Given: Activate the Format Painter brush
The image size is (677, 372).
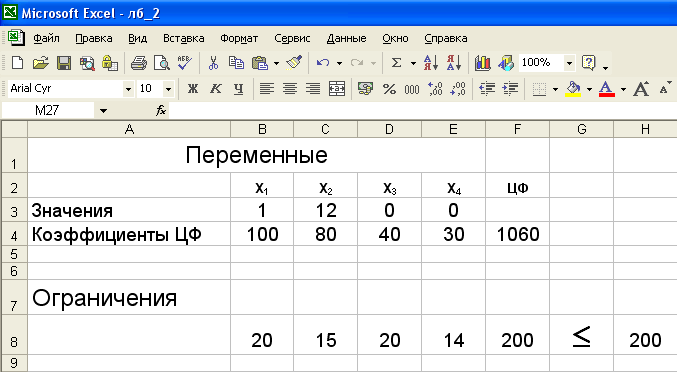Looking at the screenshot, I should click(294, 63).
